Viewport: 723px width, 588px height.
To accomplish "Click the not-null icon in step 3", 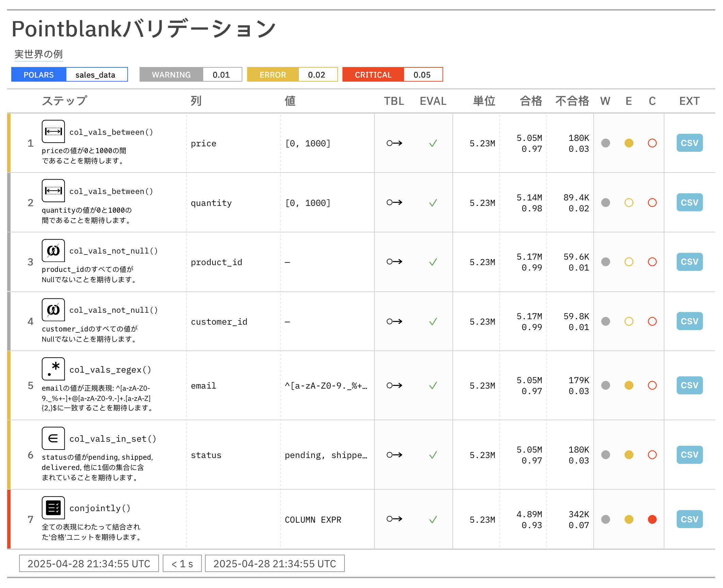I will pos(53,250).
